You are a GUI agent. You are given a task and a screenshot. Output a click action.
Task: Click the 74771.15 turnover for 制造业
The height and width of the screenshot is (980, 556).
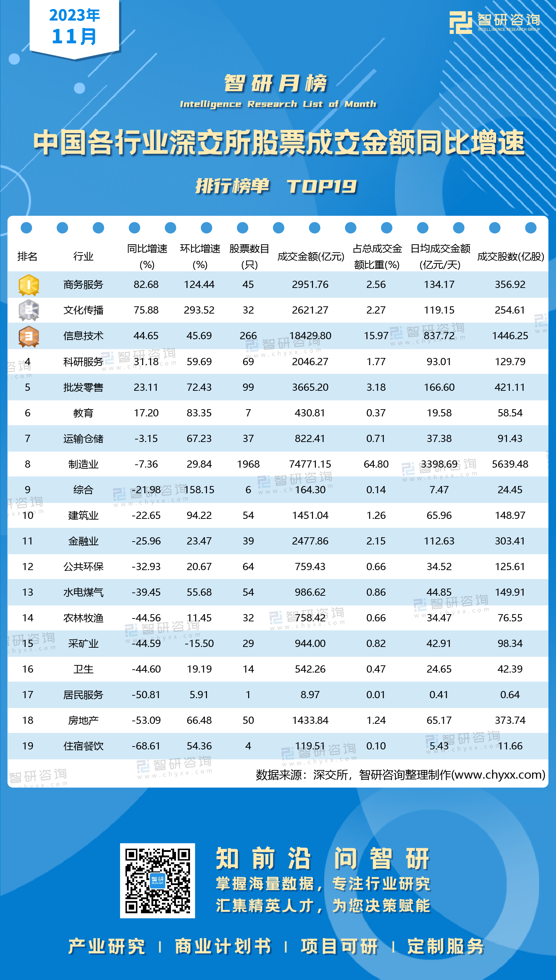pyautogui.click(x=310, y=464)
